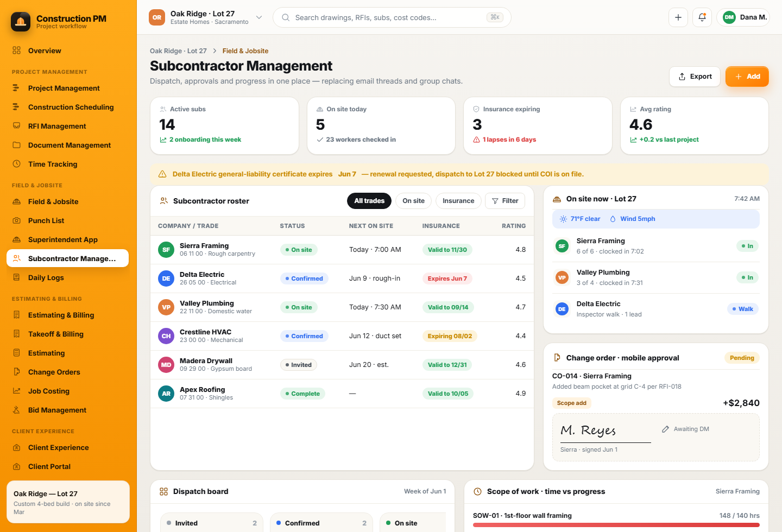
Task: Click the Scope of work clock icon
Action: (x=477, y=491)
